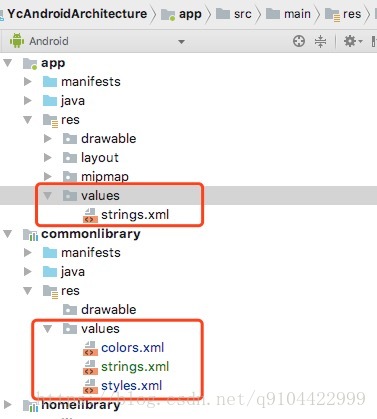Expand the homelibrary module
This screenshot has height=419, width=377.
[8, 405]
